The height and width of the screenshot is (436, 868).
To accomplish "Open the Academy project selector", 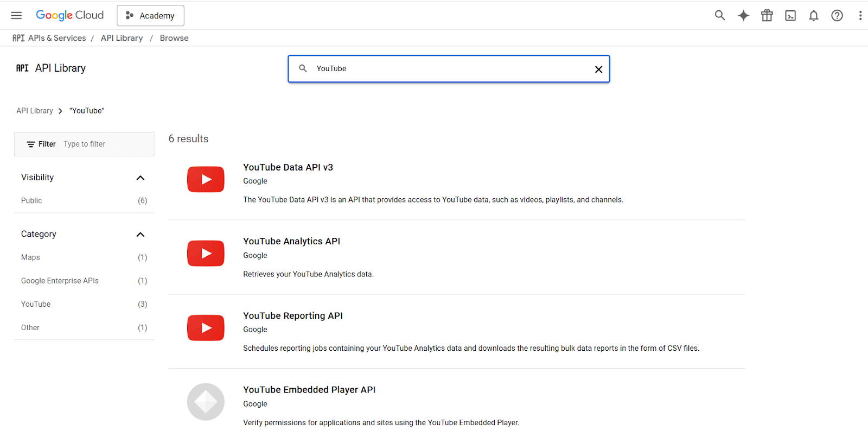I will pyautogui.click(x=150, y=16).
